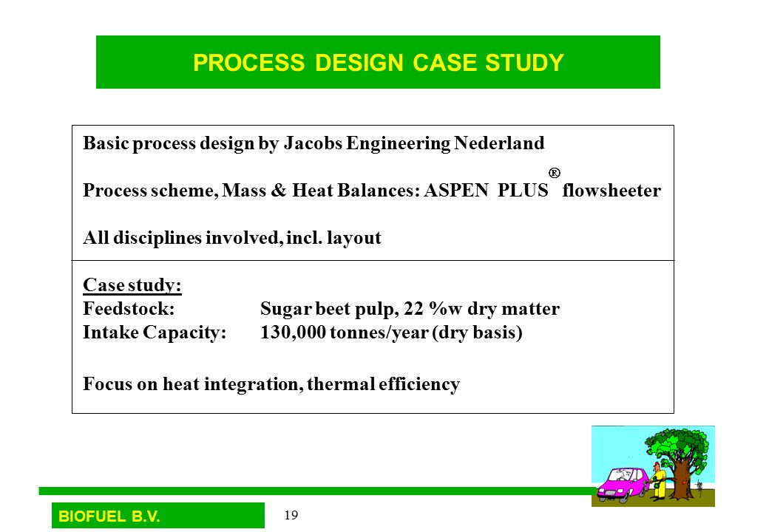
Task: Select the underlined Case study: heading
Action: (132, 284)
